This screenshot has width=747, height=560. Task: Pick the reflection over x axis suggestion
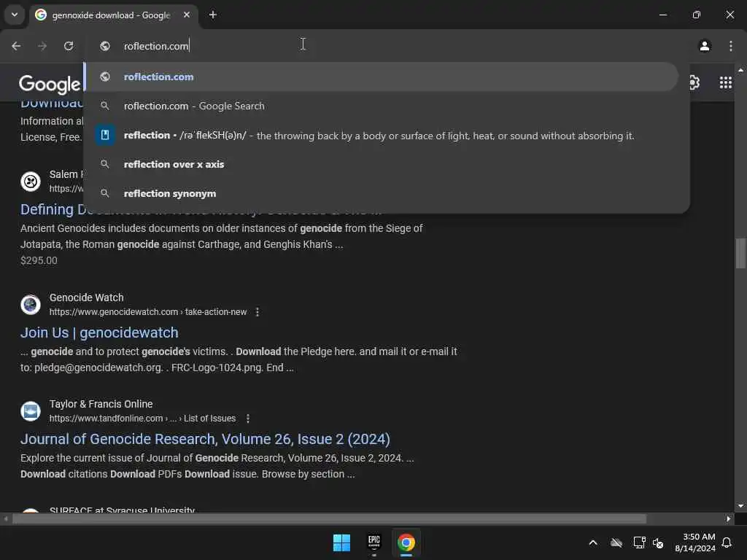click(381, 165)
